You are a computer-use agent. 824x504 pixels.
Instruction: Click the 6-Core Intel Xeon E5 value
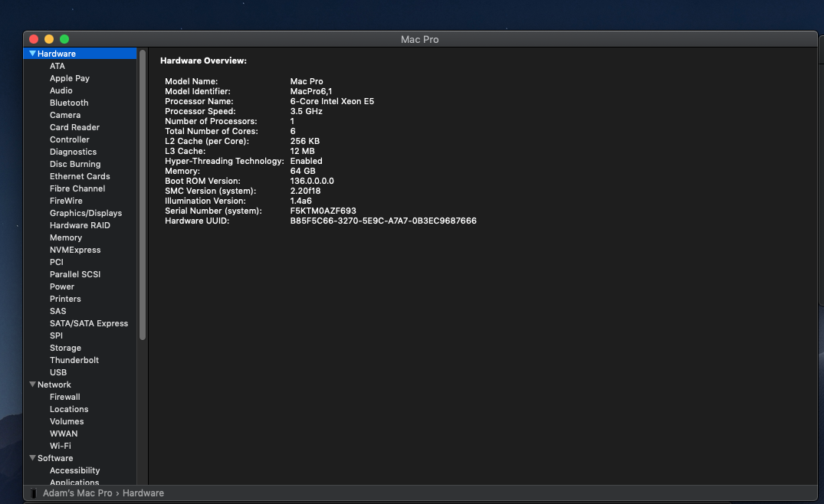tap(332, 101)
